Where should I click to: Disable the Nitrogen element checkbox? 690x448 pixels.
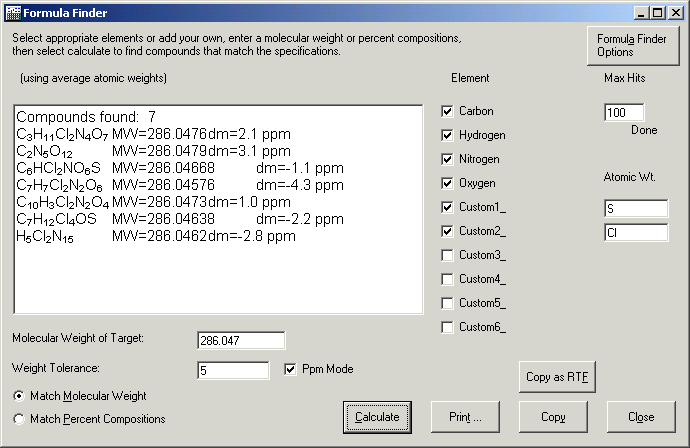tap(447, 159)
